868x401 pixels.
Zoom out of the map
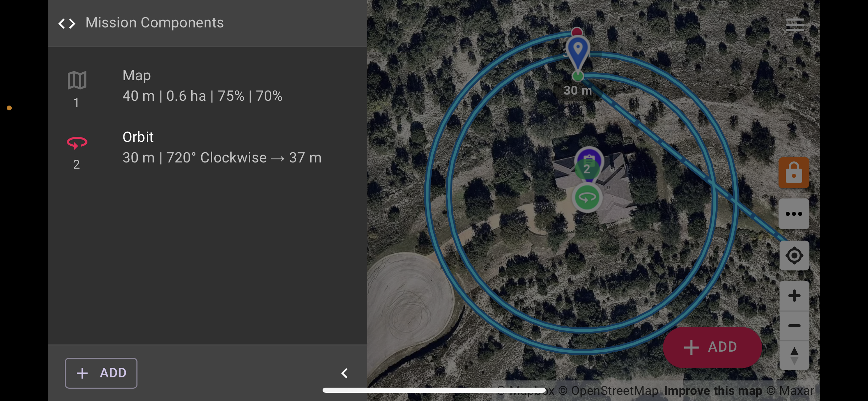(x=794, y=326)
